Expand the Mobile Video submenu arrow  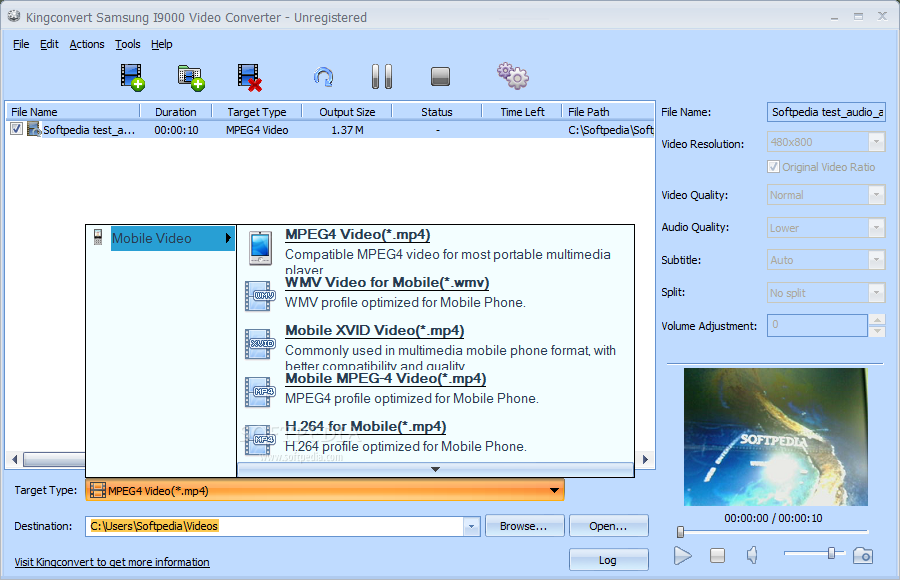point(228,238)
